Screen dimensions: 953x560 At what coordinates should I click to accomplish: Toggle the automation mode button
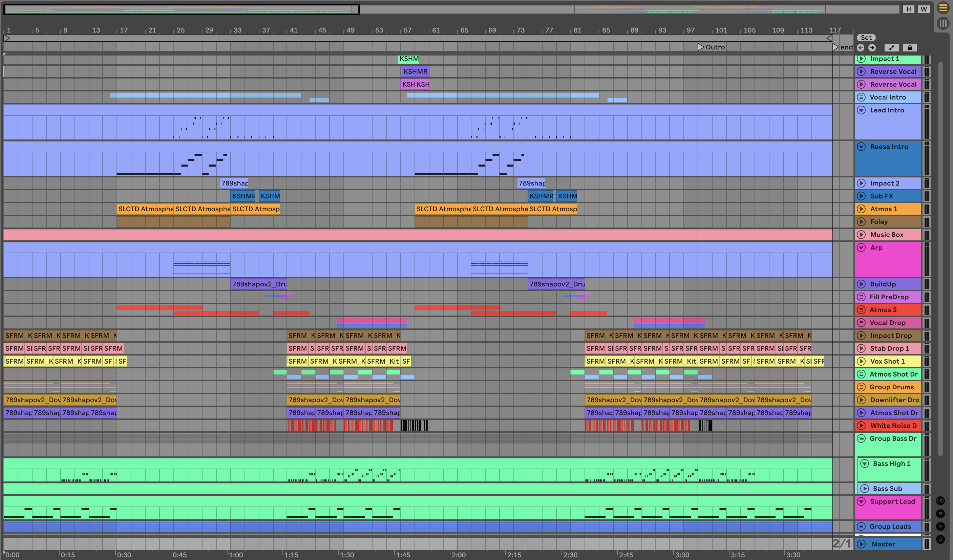(891, 48)
